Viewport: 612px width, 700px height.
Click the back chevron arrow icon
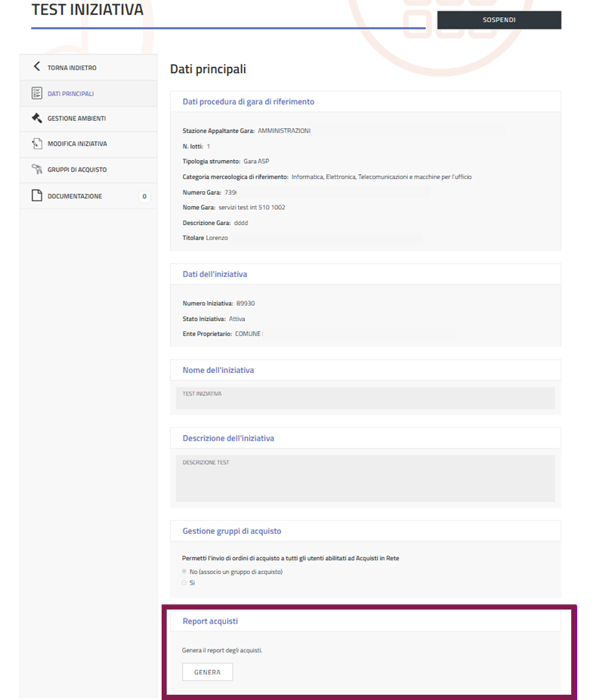tap(36, 67)
